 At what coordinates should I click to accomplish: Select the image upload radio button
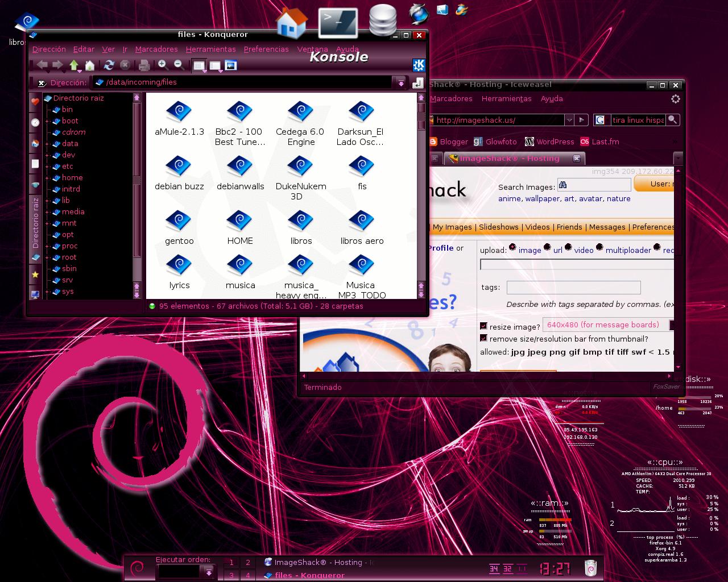[512, 247]
